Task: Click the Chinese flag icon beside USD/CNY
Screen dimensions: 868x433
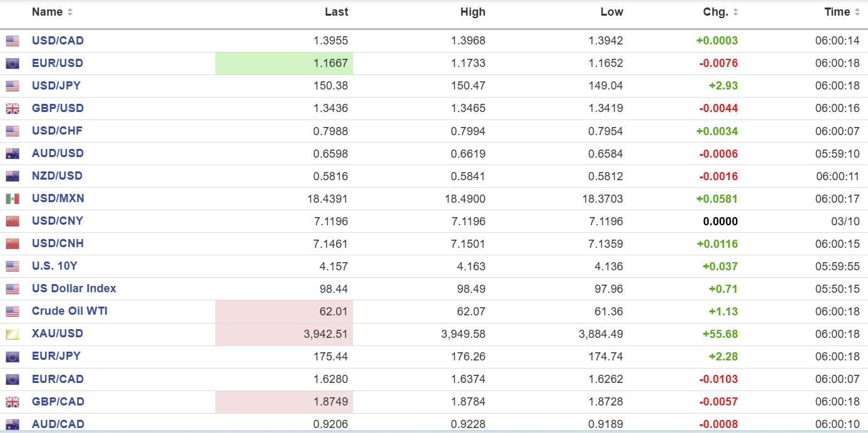Action: [x=12, y=221]
